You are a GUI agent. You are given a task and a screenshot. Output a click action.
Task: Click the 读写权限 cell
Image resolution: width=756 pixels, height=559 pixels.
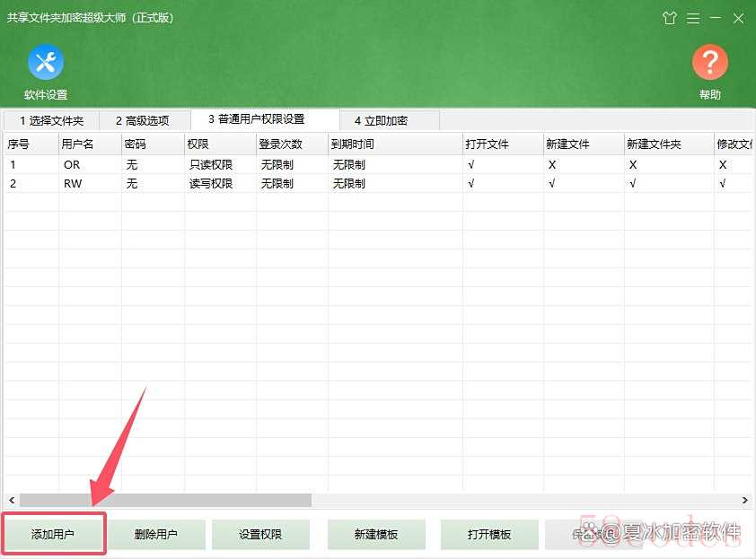(x=211, y=184)
